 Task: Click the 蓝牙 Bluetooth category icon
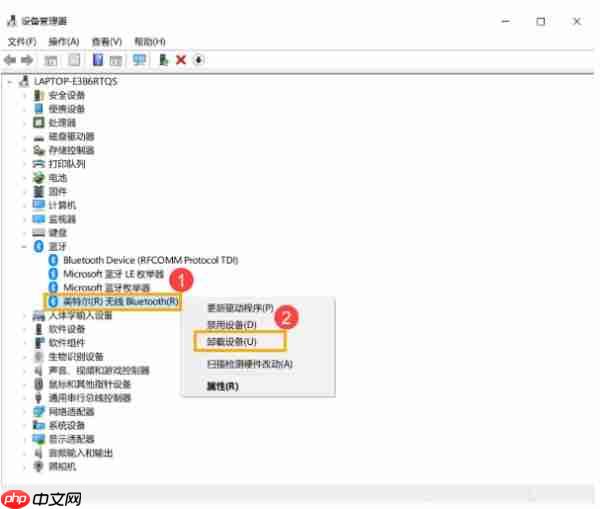pos(39,246)
